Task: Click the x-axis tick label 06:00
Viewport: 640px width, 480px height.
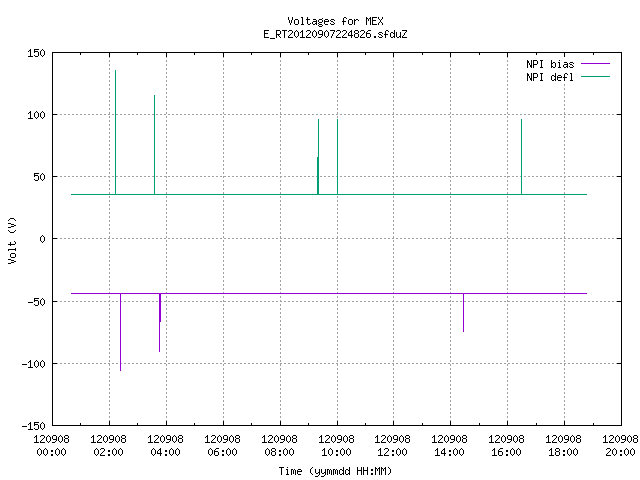Action: tap(222, 452)
